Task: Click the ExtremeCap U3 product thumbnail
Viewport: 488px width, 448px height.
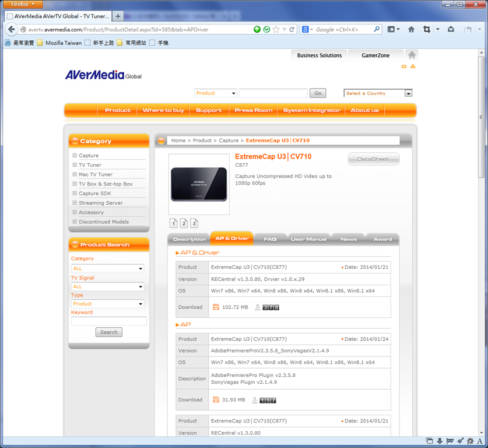Action: 199,184
